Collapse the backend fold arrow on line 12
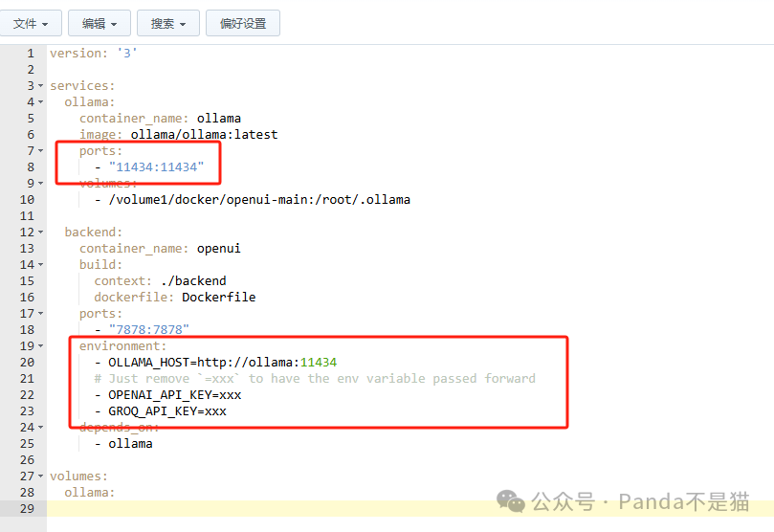This screenshot has width=774, height=532. [40, 233]
